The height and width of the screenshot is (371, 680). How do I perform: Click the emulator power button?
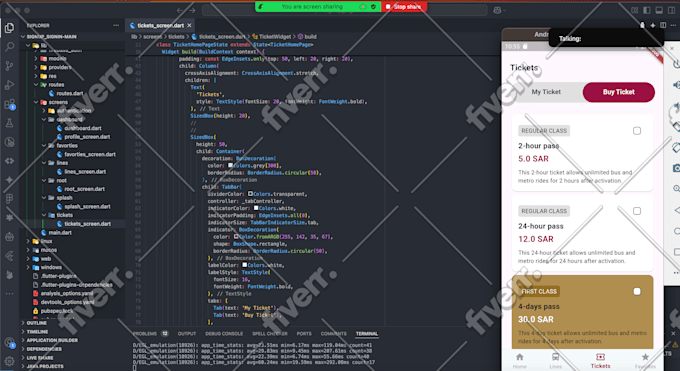click(676, 64)
